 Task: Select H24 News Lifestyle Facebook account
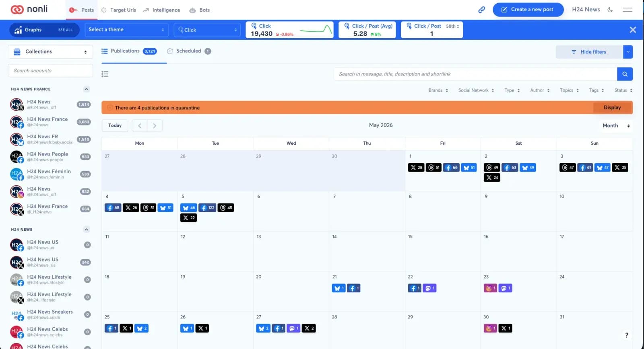click(x=50, y=279)
